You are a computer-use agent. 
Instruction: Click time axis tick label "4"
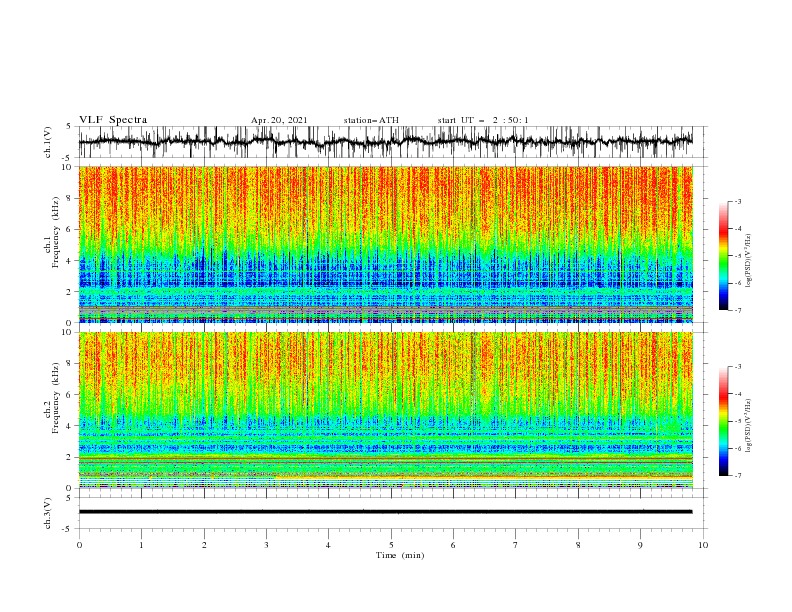pos(328,545)
